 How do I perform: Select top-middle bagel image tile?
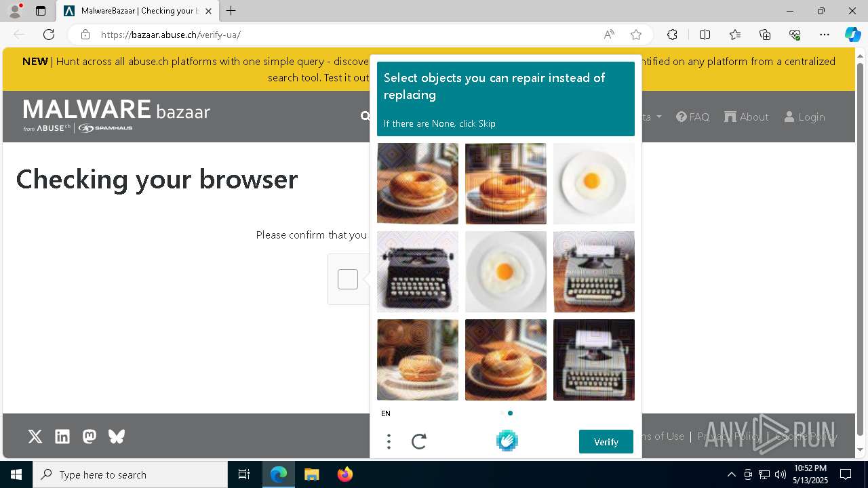[x=506, y=184]
